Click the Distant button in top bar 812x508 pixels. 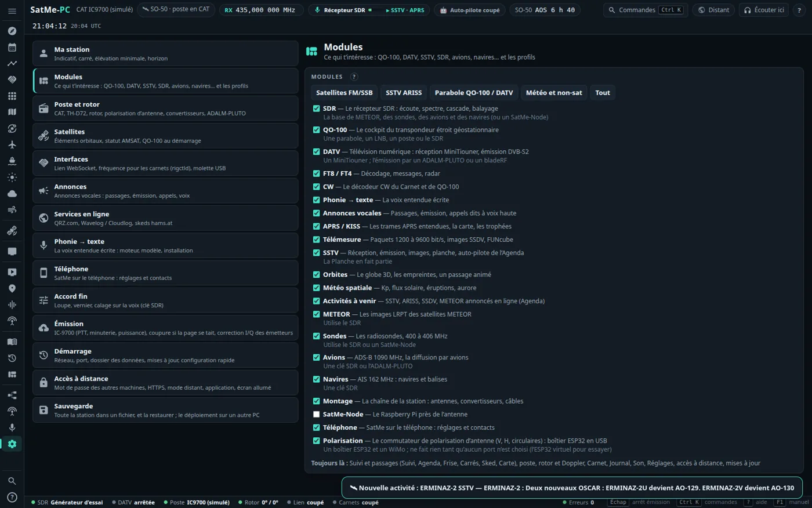click(713, 10)
